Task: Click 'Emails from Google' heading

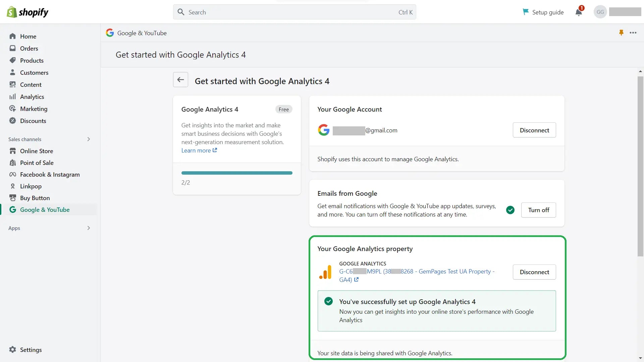Action: tap(347, 193)
